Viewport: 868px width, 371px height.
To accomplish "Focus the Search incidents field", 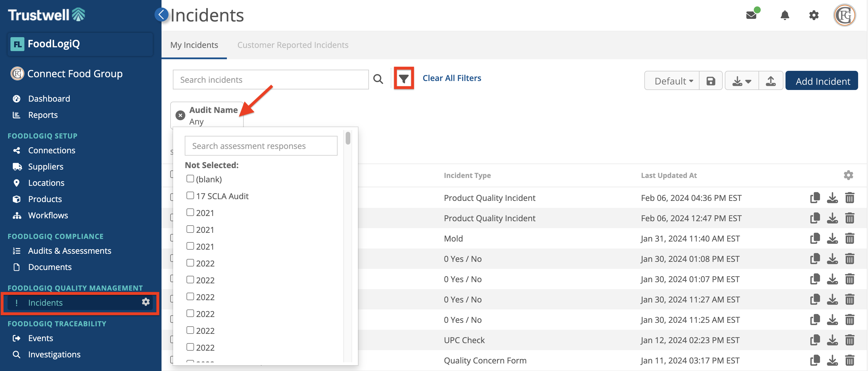I will click(x=270, y=80).
